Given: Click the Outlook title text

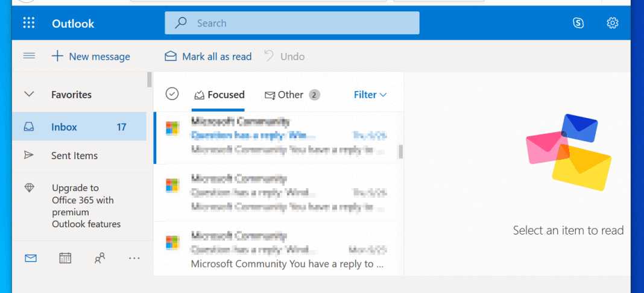Looking at the screenshot, I should click(73, 24).
